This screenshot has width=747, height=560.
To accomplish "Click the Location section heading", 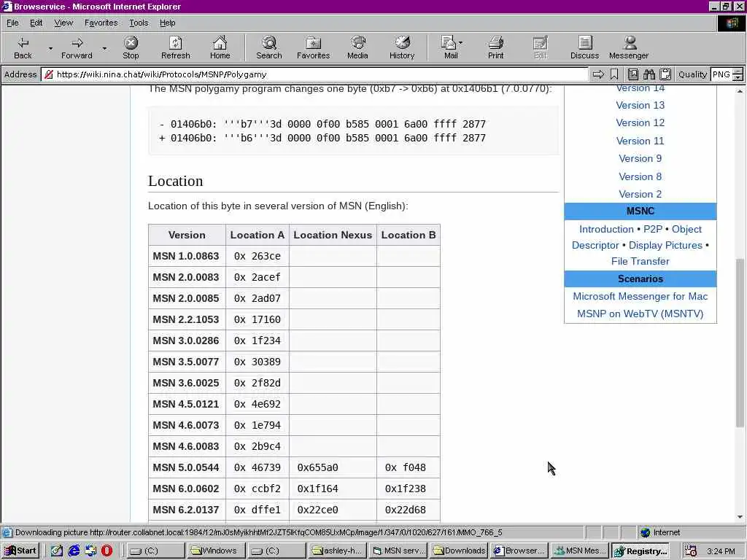I will pos(175,181).
